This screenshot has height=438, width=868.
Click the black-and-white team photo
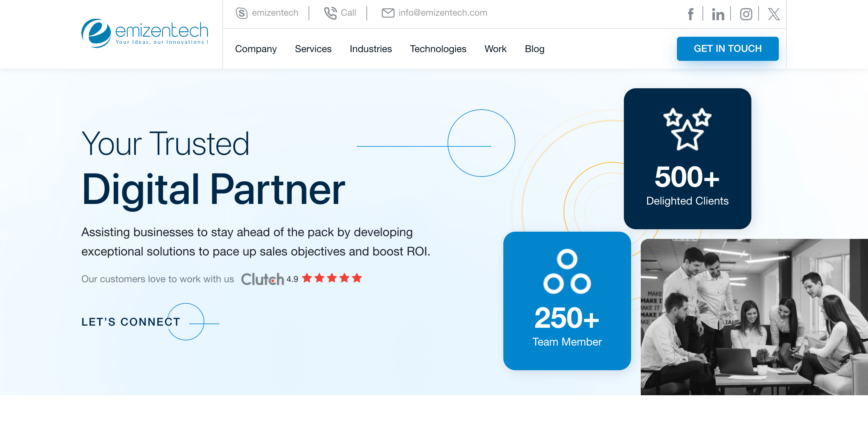click(x=754, y=317)
